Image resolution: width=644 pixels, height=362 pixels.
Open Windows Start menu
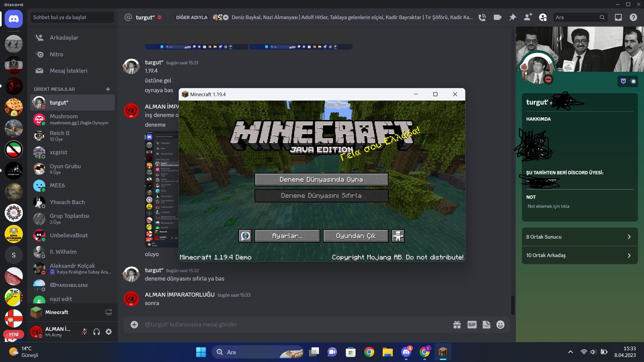(201, 352)
